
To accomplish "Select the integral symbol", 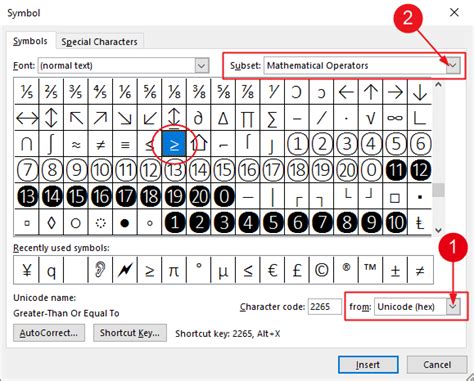I will click(x=51, y=144).
